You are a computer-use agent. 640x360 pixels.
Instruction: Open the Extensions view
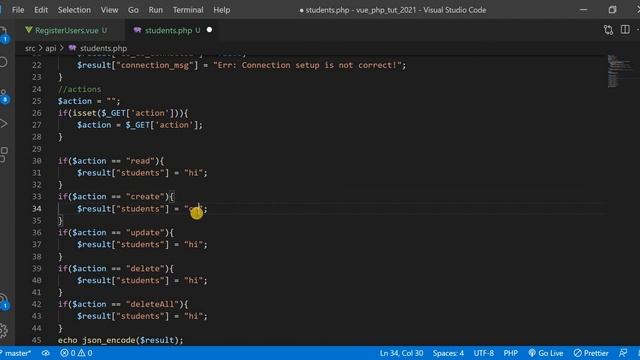point(4,154)
